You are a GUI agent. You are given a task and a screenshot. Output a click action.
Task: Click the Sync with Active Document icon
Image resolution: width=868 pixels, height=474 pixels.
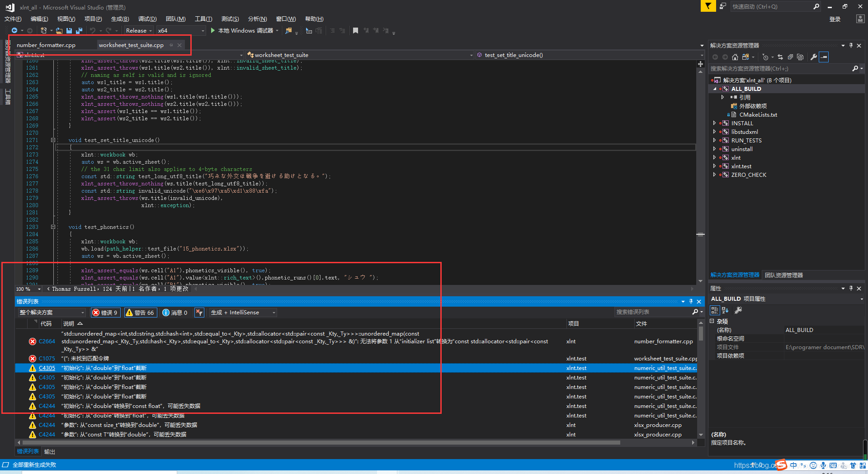[781, 57]
